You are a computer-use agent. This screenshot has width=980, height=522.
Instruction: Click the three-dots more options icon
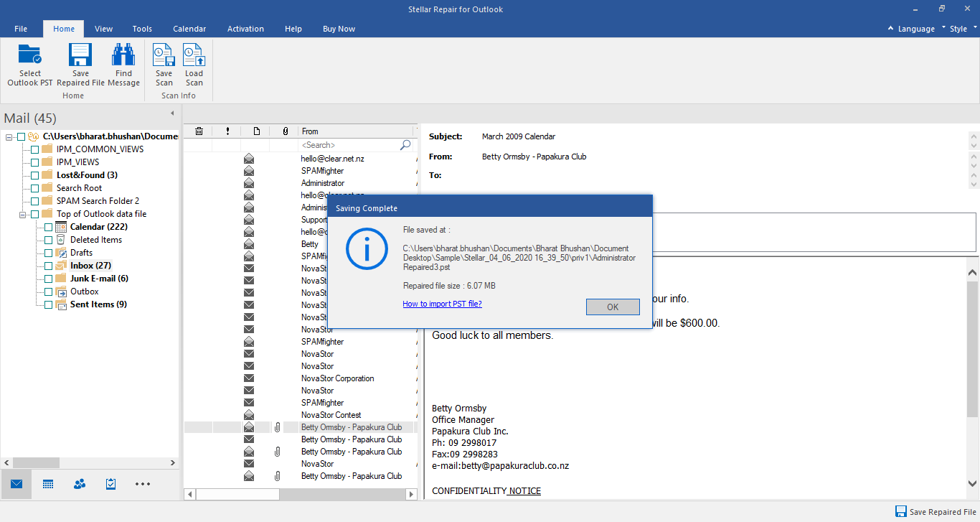(143, 484)
